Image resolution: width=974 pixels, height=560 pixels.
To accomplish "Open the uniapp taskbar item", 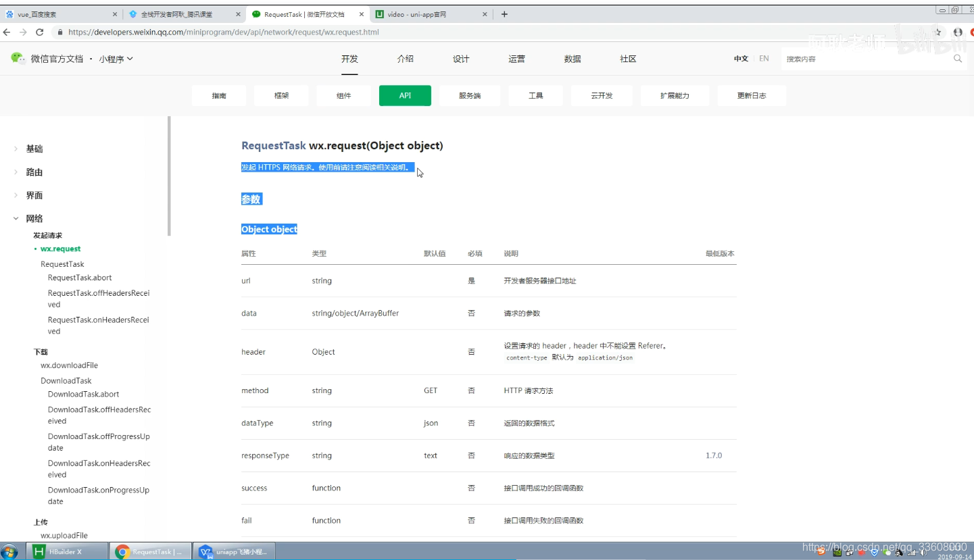I will (x=234, y=551).
